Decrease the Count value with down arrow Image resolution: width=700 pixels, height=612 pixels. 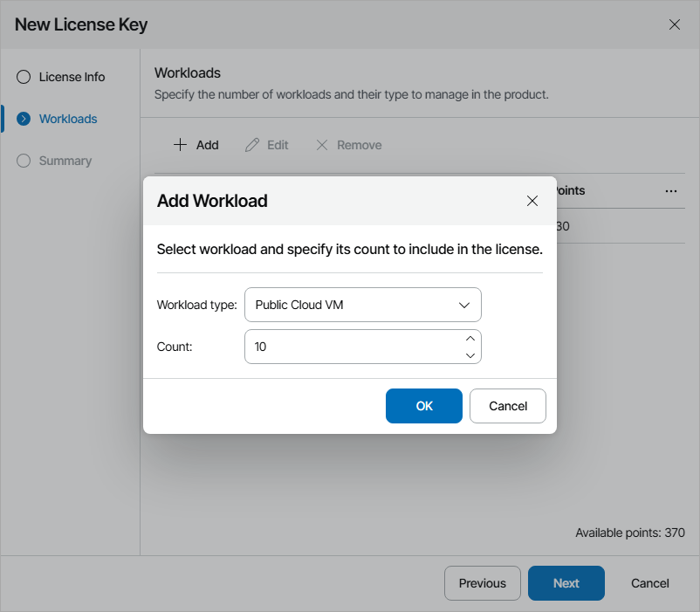[x=470, y=354]
